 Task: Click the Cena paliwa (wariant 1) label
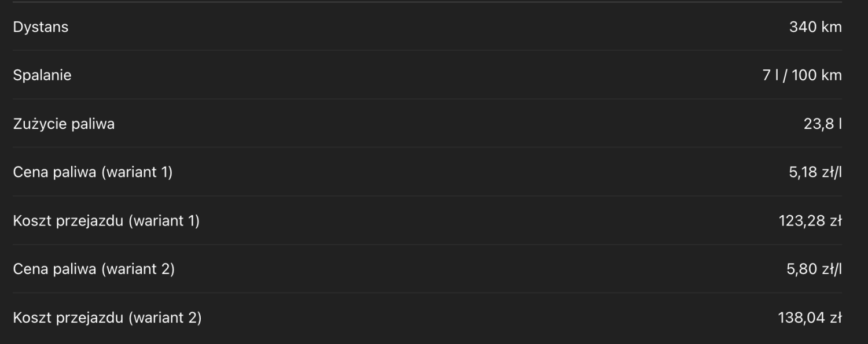point(93,172)
